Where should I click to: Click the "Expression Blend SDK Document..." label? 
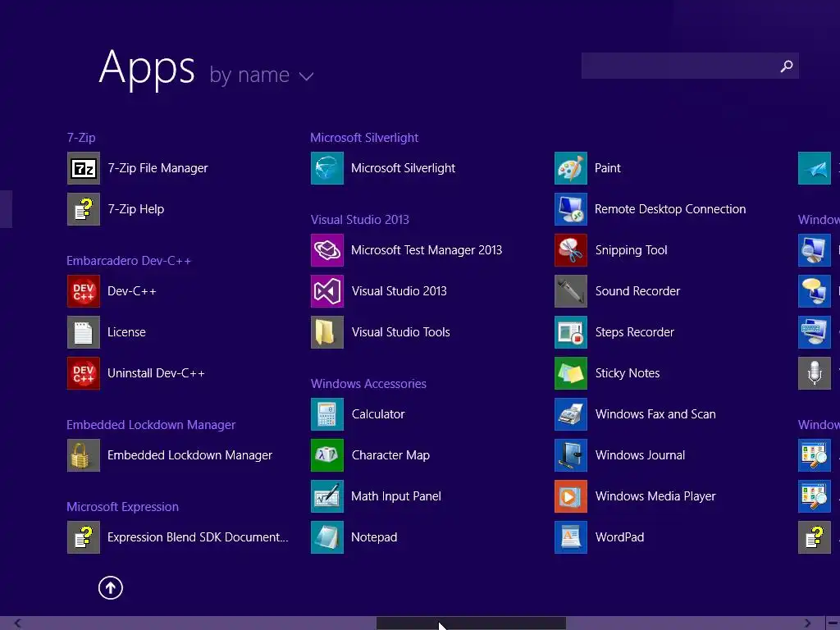click(198, 536)
